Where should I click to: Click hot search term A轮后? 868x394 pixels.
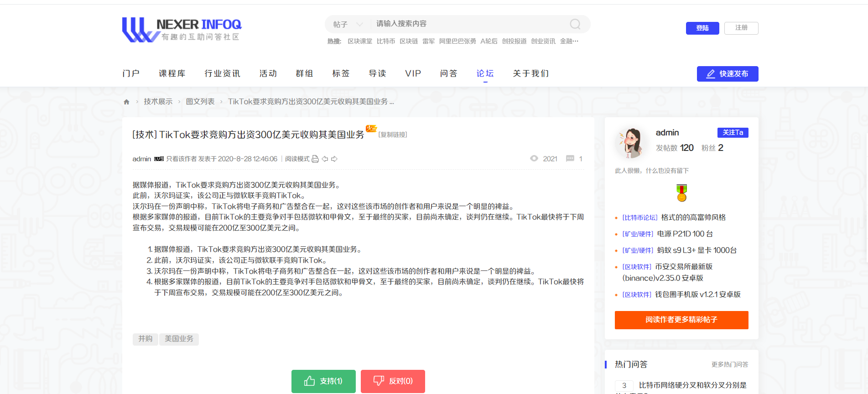coord(489,41)
